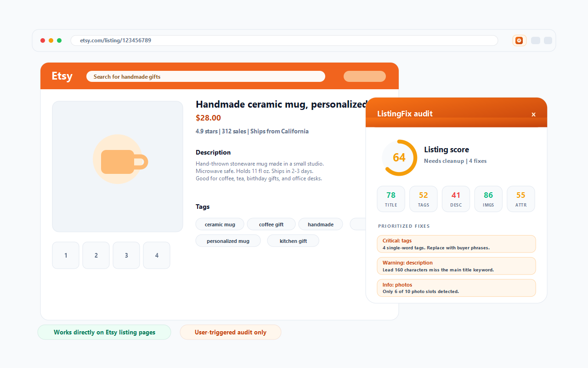Click the 4.9 stars sales shipping line
Screen dimensions: 588x368
252,131
